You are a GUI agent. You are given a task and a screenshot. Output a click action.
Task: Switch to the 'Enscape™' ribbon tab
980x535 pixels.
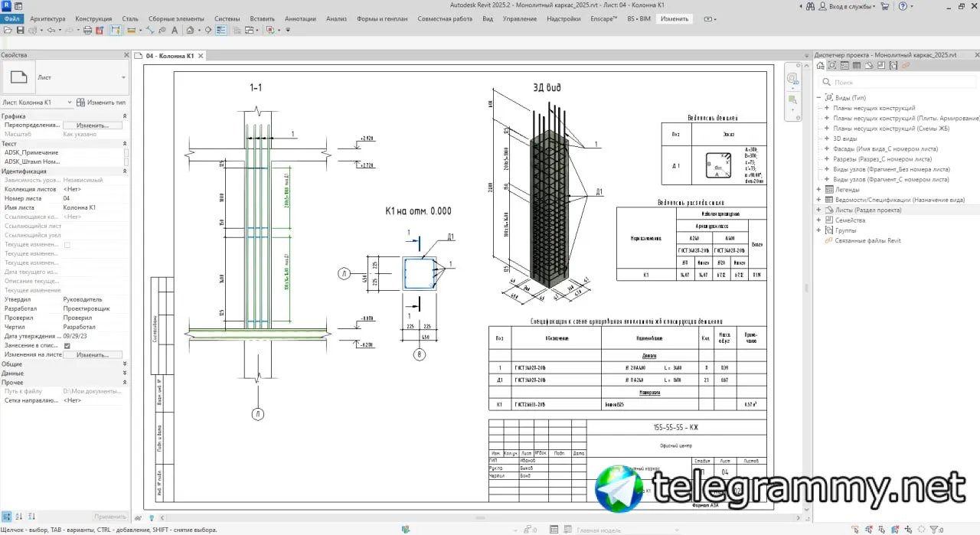pyautogui.click(x=603, y=18)
